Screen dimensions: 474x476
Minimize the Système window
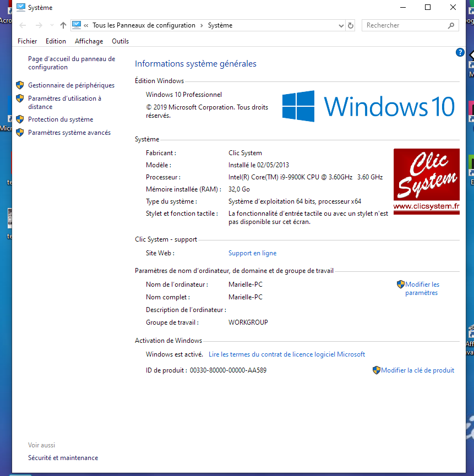pos(403,7)
